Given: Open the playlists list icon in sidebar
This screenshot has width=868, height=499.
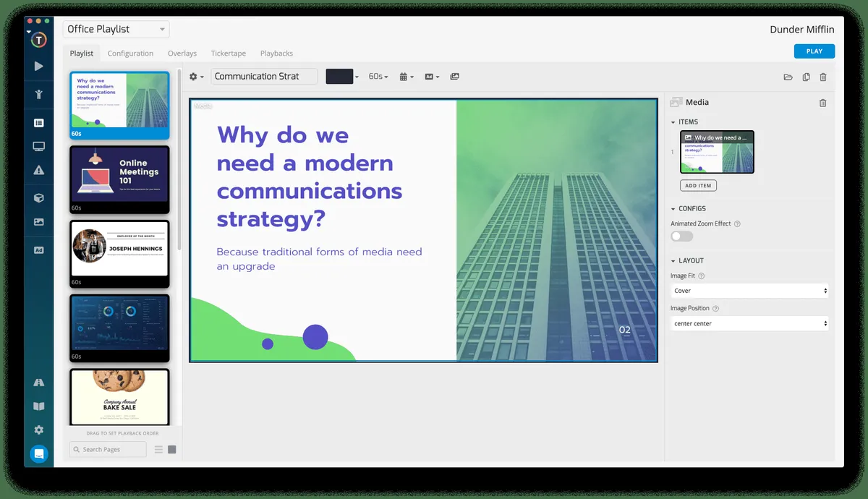Looking at the screenshot, I should (39, 123).
